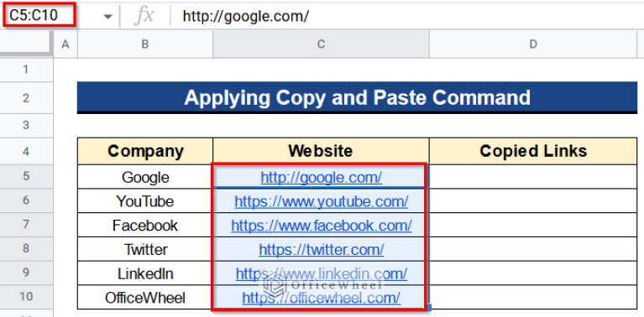Click the fill handle at selection corner
644x317 pixels.
point(429,307)
